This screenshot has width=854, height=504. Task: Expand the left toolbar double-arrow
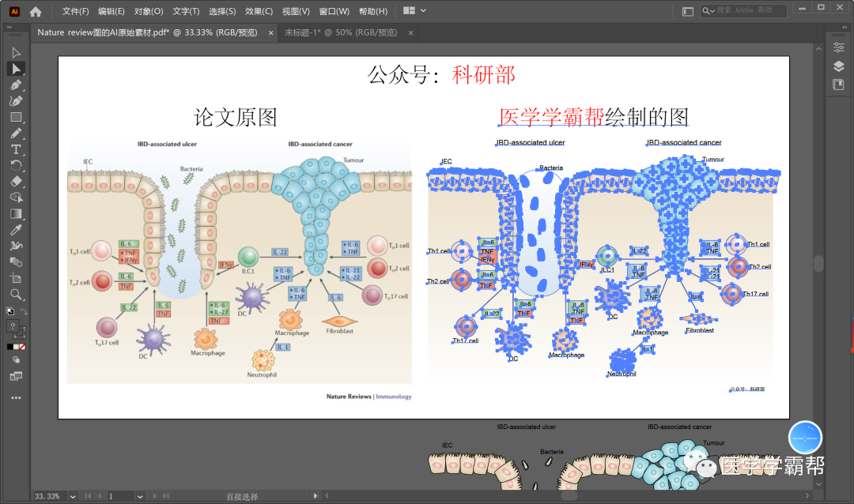9,27
